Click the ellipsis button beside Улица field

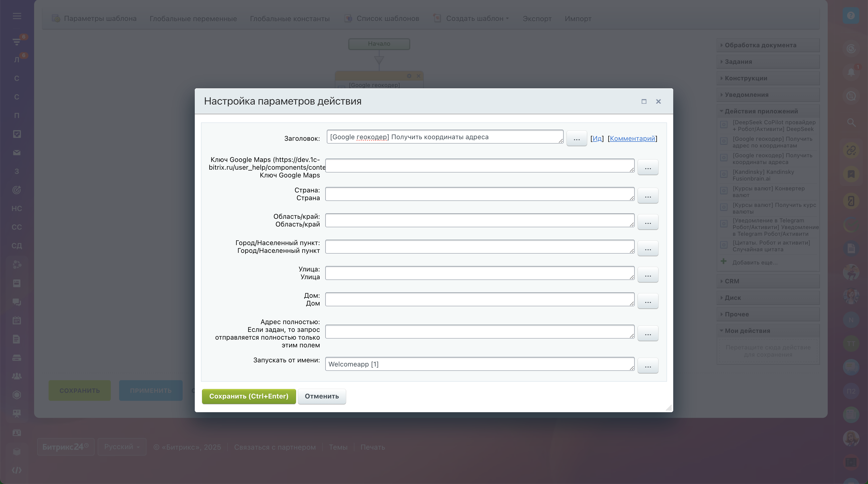[x=648, y=275]
